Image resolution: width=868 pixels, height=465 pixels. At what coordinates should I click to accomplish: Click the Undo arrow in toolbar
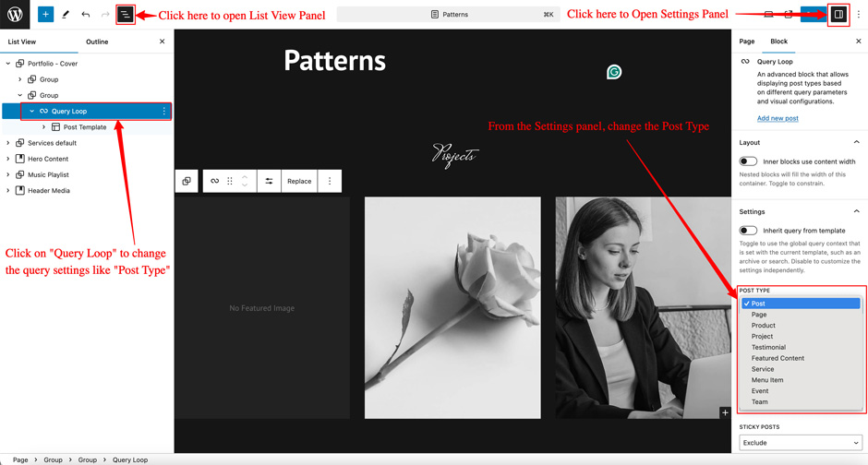[85, 15]
